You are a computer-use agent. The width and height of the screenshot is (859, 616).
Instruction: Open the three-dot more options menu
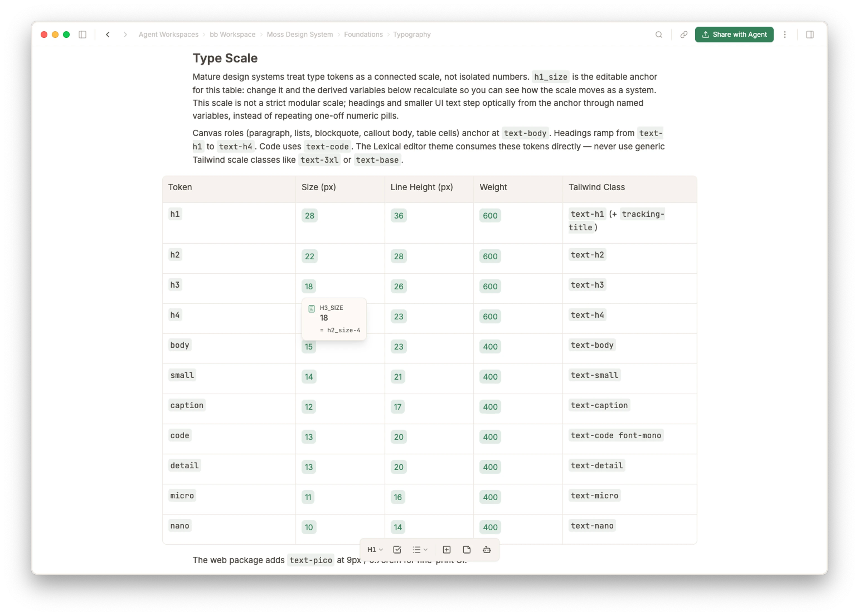(785, 35)
